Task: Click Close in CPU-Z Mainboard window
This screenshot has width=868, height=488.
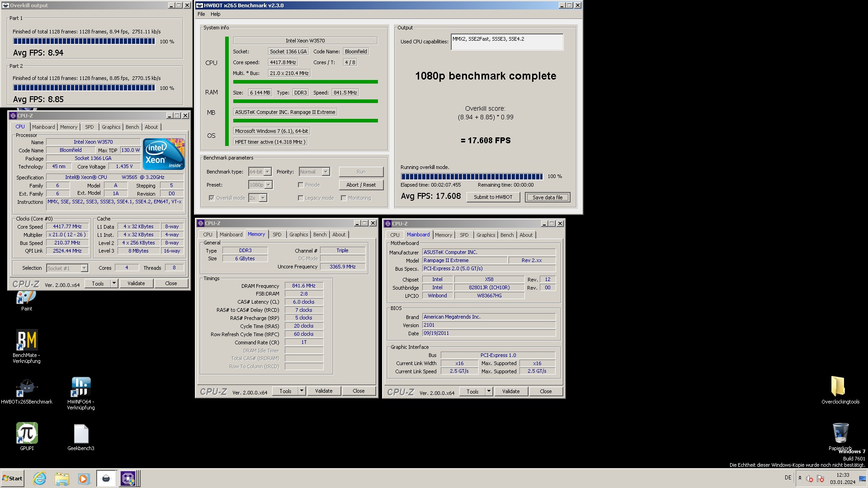Action: (x=546, y=391)
